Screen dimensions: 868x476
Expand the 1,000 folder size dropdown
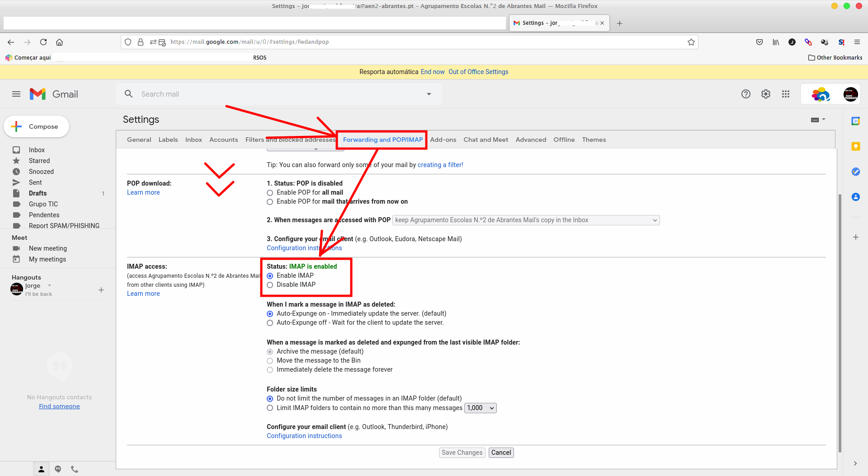tap(480, 408)
